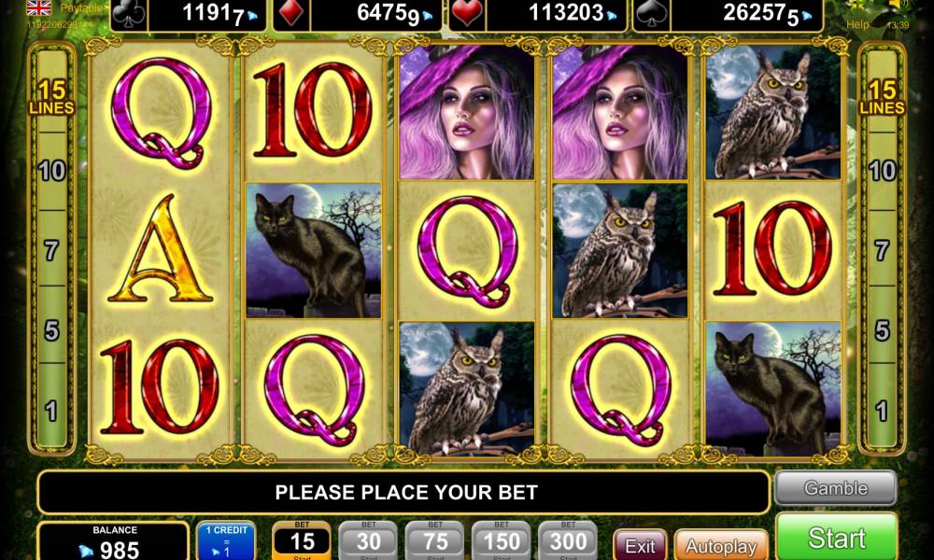Image resolution: width=934 pixels, height=560 pixels.
Task: Click the UK flag language icon
Action: [39, 7]
